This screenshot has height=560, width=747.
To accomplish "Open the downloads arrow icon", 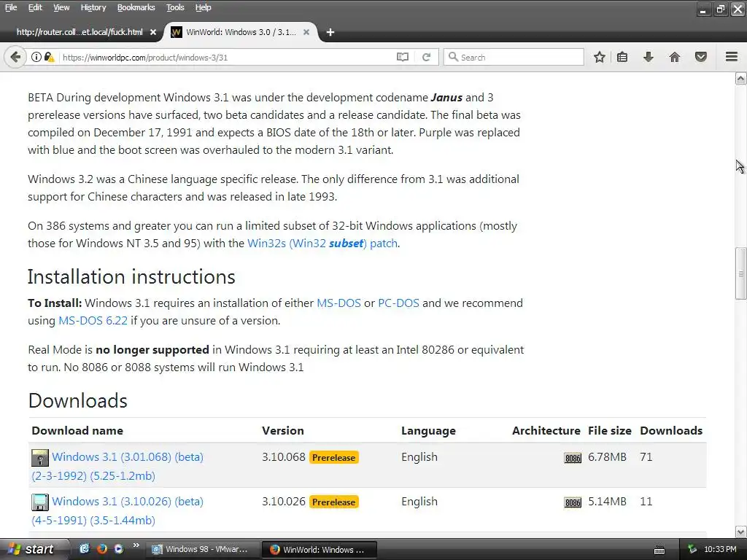I will [x=649, y=57].
